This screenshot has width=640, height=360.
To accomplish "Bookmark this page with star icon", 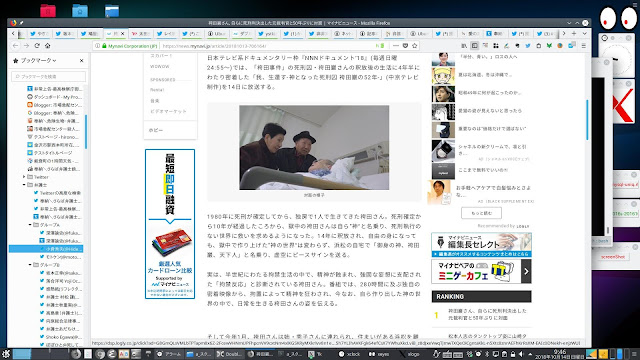I will [415, 46].
